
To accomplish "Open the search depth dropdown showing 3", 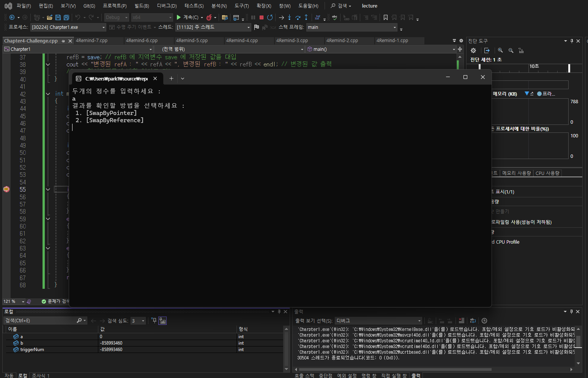I will pos(138,321).
